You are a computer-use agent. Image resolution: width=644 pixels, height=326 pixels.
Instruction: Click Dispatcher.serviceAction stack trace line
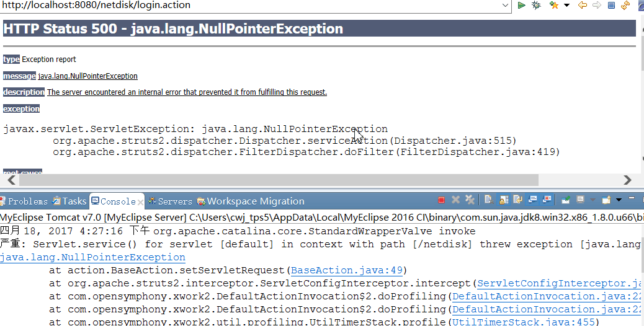tap(285, 141)
